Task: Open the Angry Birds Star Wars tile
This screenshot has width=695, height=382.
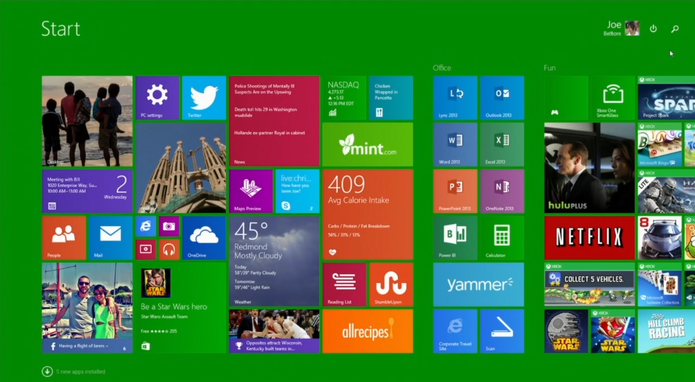Action: (613, 331)
